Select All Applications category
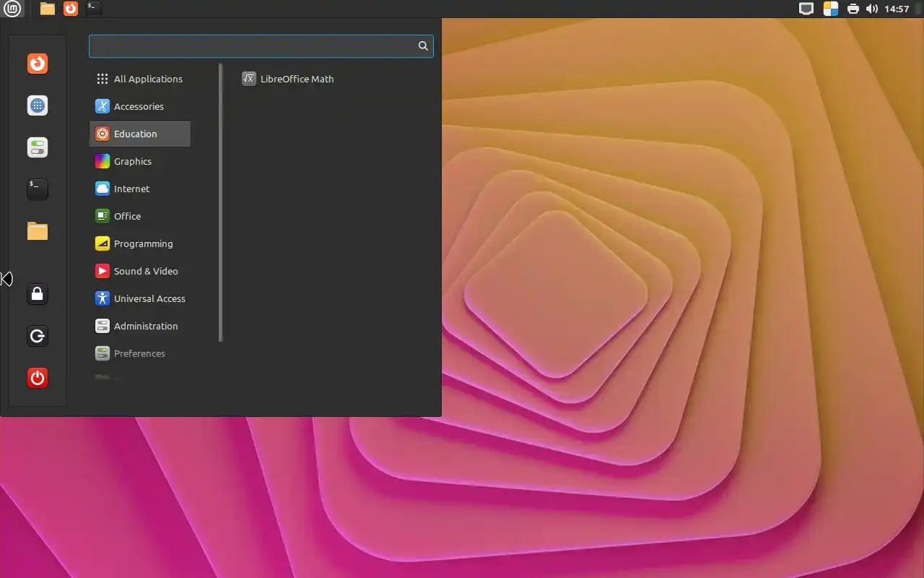 pos(140,79)
